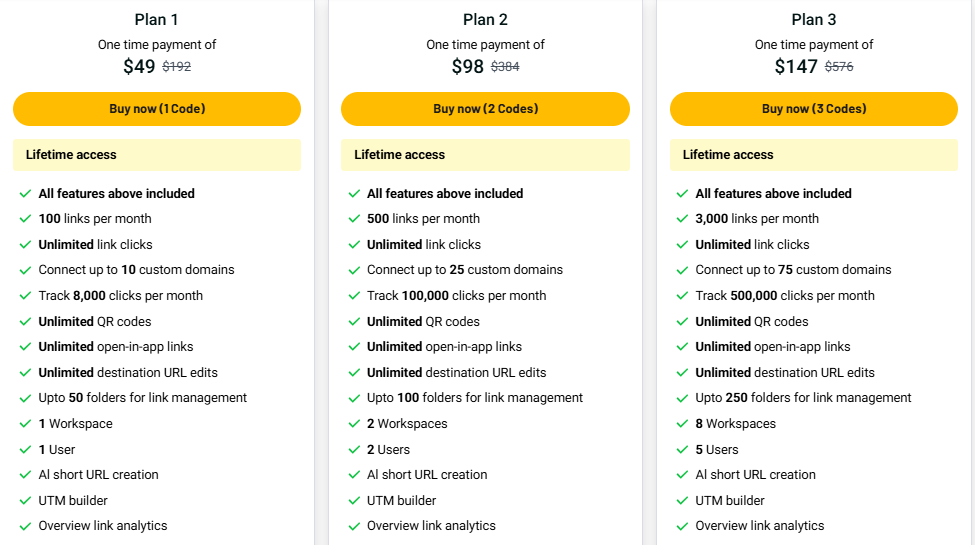Click Plan 1 Lifetime access banner

157,155
